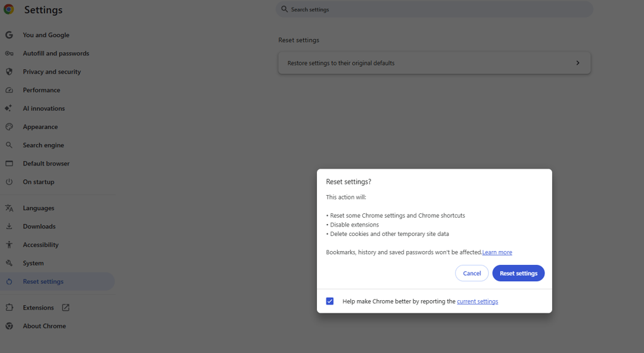Click the Chrome icon beside About Chrome

(9, 326)
